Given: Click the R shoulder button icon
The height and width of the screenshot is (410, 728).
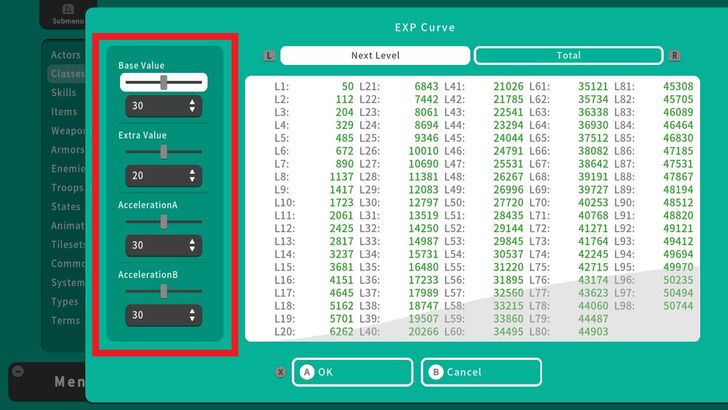Looking at the screenshot, I should pyautogui.click(x=675, y=56).
